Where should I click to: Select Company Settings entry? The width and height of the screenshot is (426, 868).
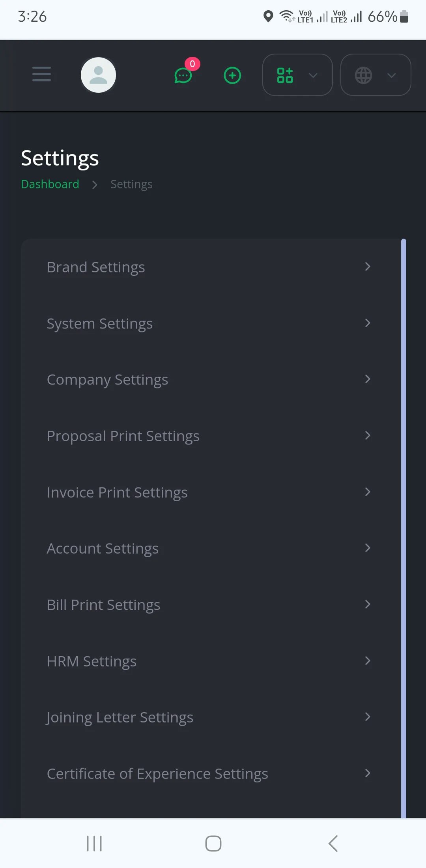point(107,380)
